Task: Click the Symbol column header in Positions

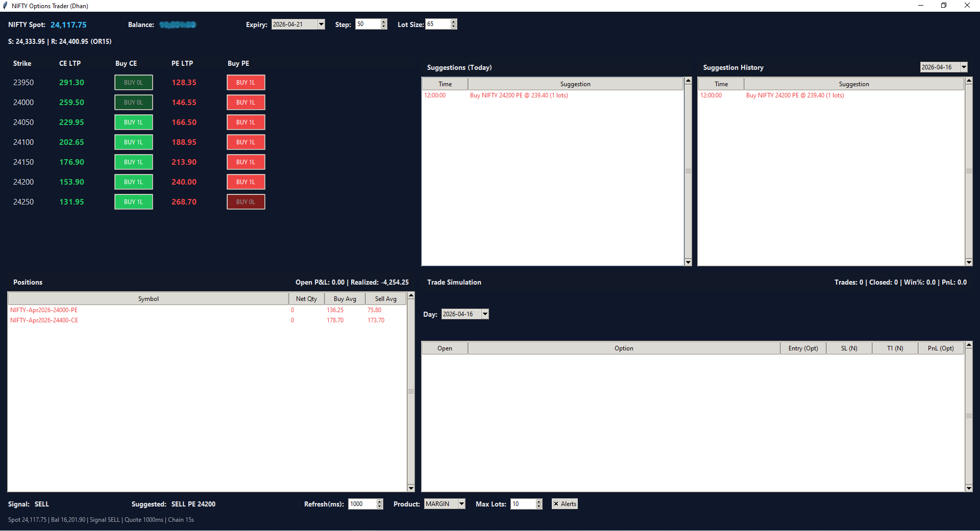Action: pos(148,298)
